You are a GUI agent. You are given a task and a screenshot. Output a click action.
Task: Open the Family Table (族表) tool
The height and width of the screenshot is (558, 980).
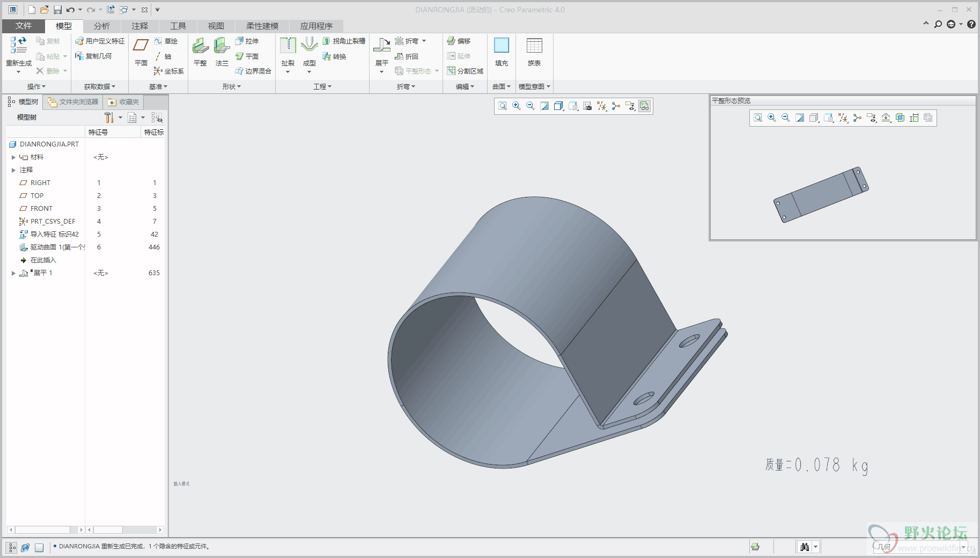pos(534,52)
